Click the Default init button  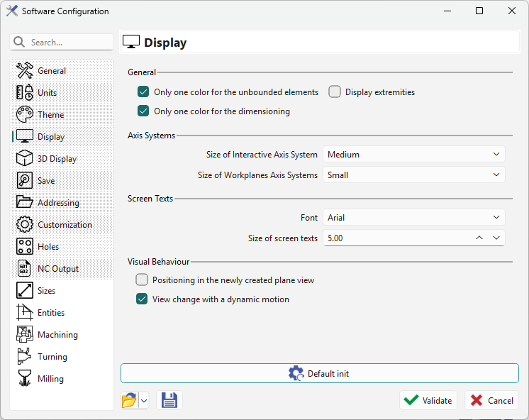320,374
